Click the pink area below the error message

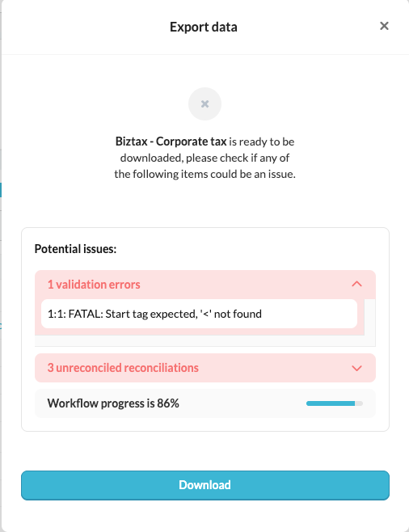pyautogui.click(x=200, y=331)
